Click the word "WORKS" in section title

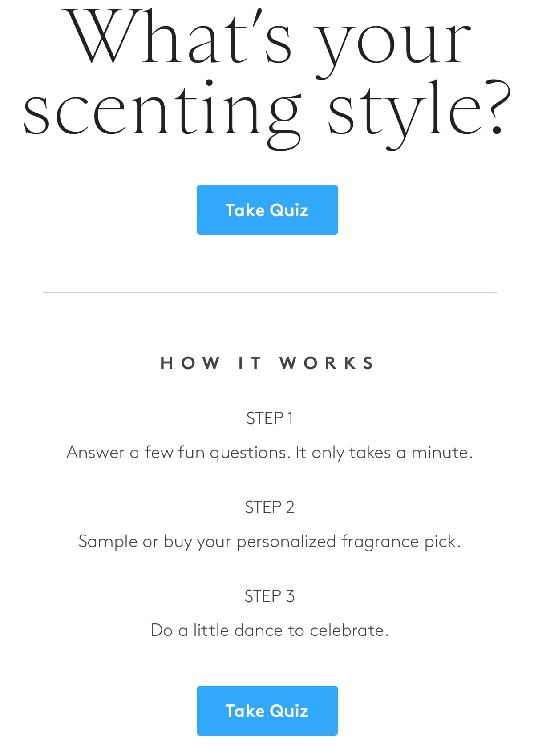[x=327, y=363]
